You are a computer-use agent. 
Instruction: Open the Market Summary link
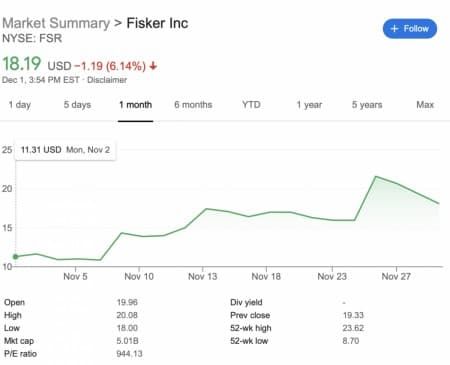point(56,23)
